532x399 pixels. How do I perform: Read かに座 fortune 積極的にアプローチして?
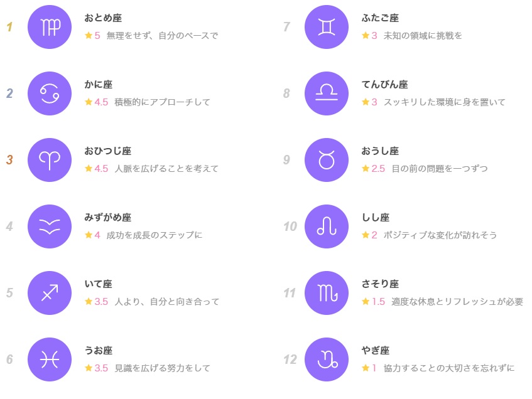tap(162, 102)
